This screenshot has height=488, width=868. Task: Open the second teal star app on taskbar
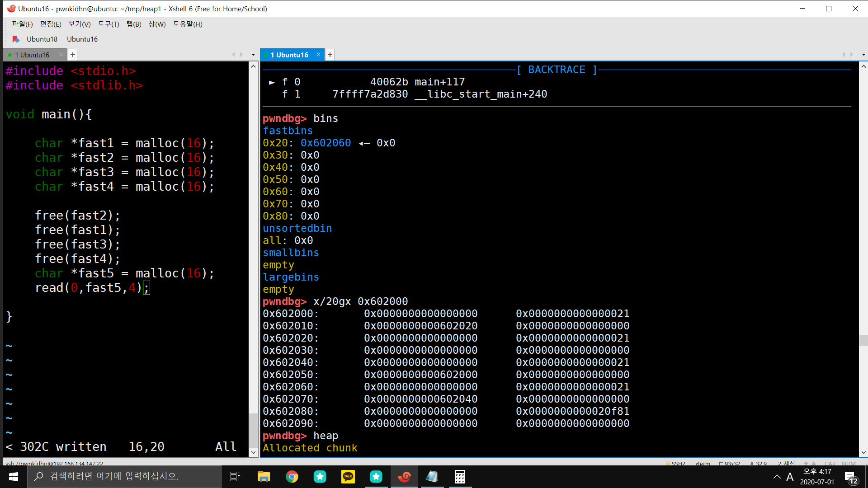pos(376,477)
